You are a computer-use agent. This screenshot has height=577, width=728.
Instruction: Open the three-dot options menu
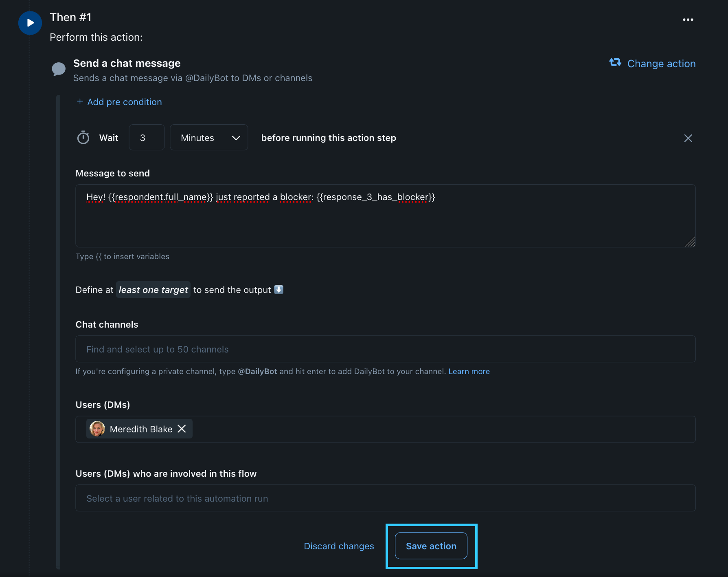[x=688, y=20]
